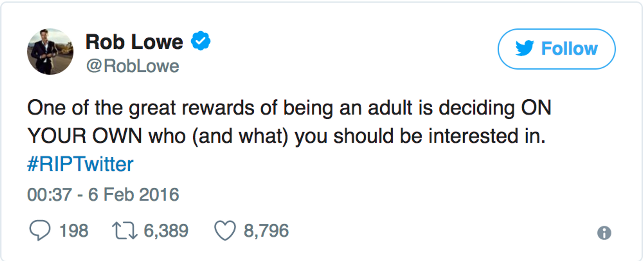Open the @RobLowe handle link
This screenshot has width=644, height=261.
point(133,66)
